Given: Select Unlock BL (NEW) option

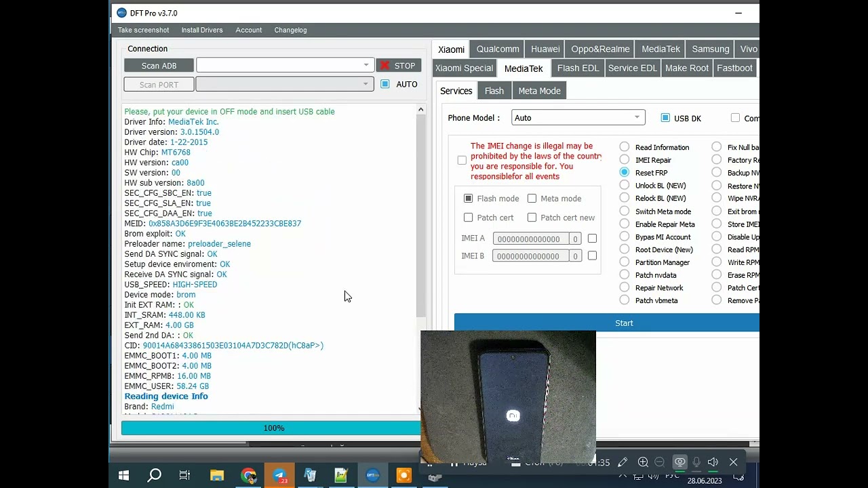Looking at the screenshot, I should [625, 186].
